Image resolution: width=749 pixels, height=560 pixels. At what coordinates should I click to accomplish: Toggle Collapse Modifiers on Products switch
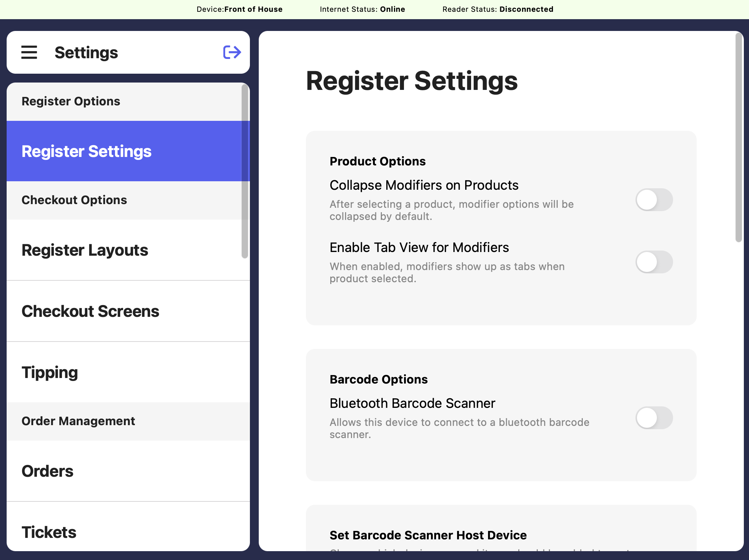[654, 200]
